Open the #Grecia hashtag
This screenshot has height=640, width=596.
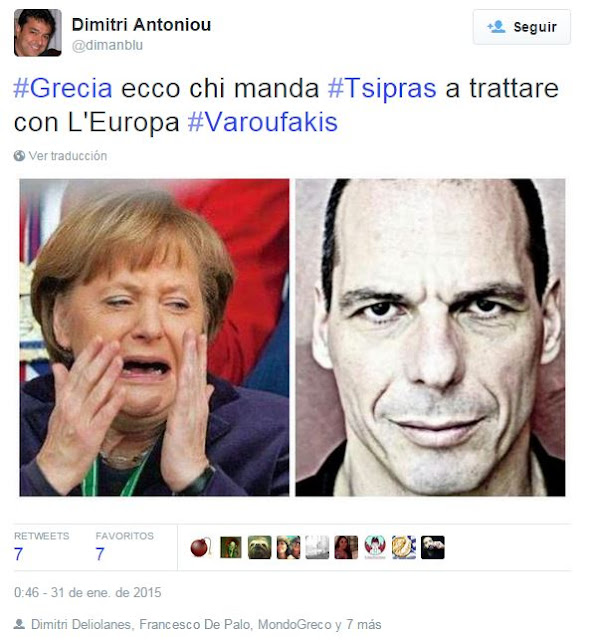tap(63, 88)
